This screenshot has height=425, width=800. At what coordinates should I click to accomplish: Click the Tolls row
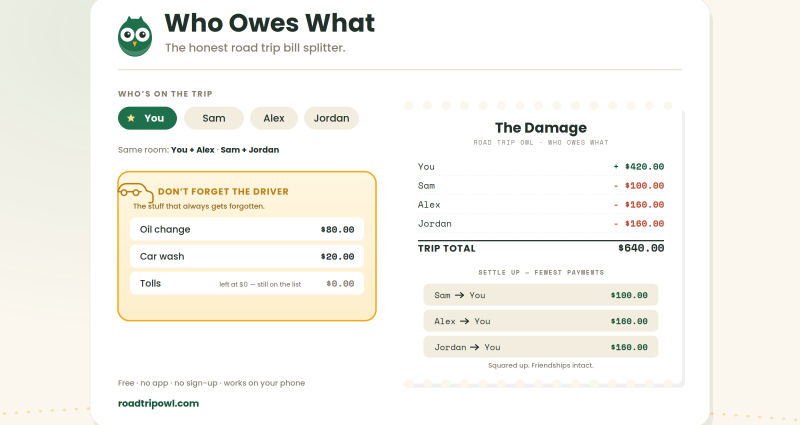coord(247,283)
